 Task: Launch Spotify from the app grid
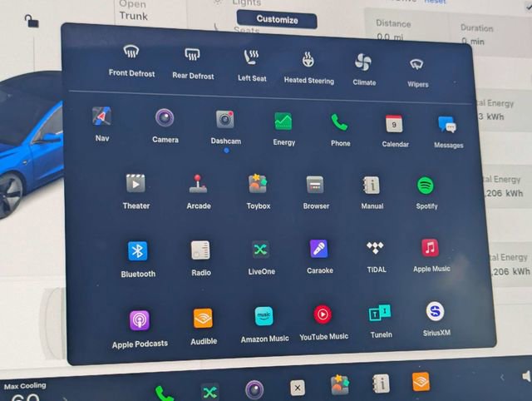(x=426, y=186)
